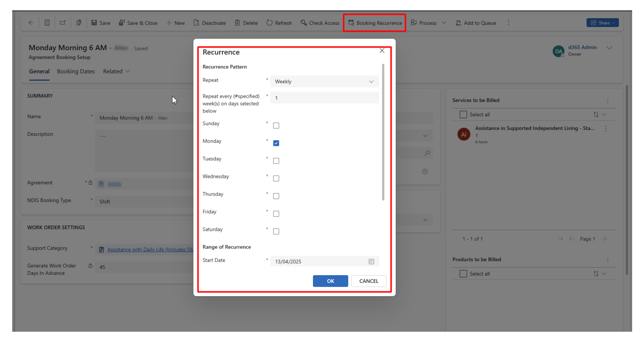Click the Check Access icon
This screenshot has width=644, height=345.
(303, 23)
